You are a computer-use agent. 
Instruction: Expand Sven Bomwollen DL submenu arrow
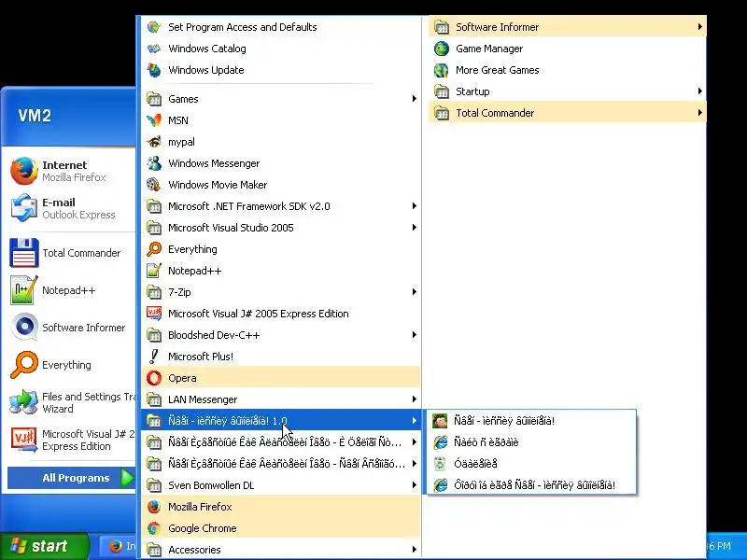coord(414,485)
